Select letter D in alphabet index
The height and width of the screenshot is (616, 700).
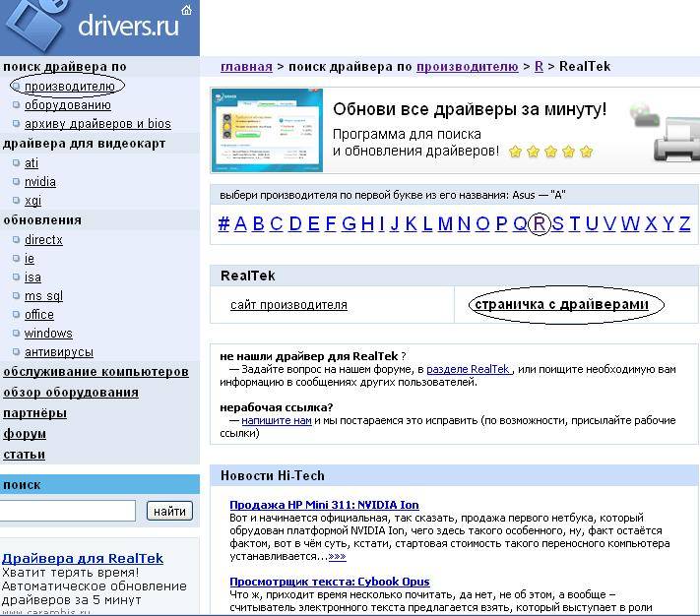tap(295, 223)
